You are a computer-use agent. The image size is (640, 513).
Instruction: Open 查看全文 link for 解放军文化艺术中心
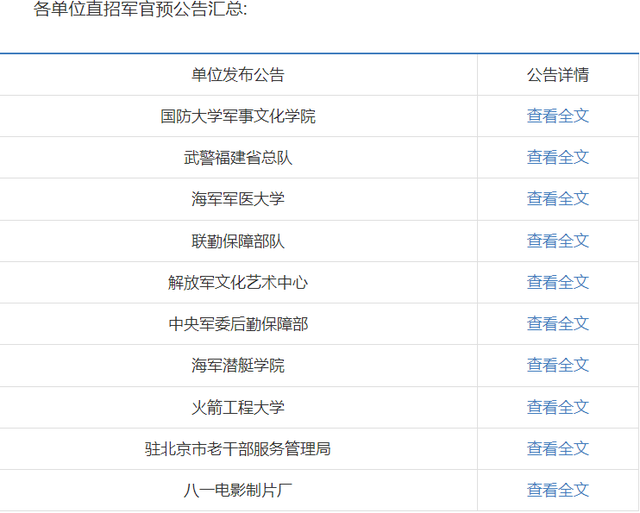click(x=558, y=282)
